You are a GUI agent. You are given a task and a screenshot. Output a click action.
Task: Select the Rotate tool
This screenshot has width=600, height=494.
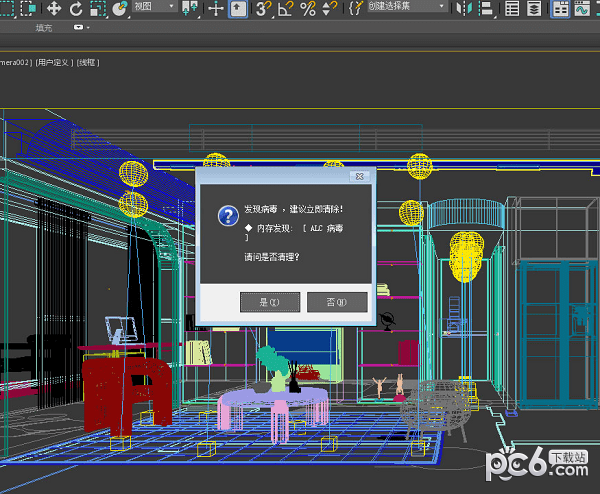pyautogui.click(x=76, y=9)
